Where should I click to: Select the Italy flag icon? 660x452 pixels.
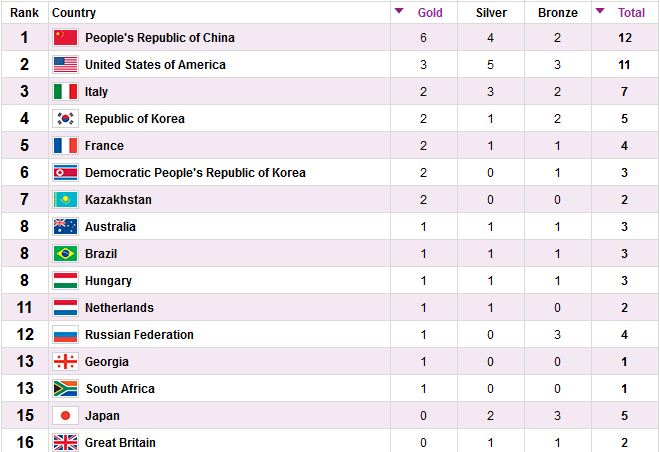tap(65, 91)
